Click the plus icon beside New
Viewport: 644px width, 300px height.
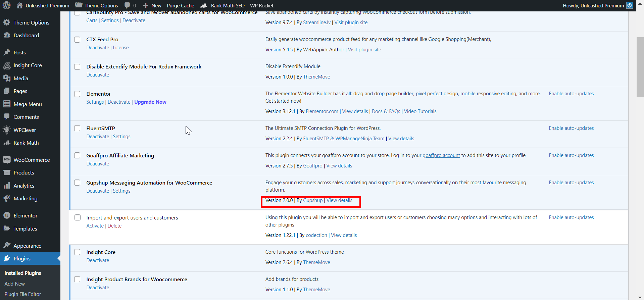pos(146,5)
